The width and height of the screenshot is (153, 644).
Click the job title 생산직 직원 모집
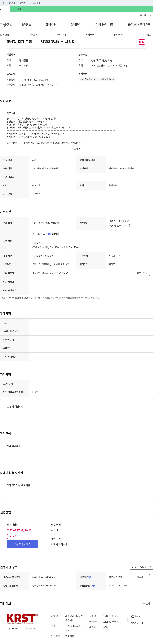pos(41,42)
